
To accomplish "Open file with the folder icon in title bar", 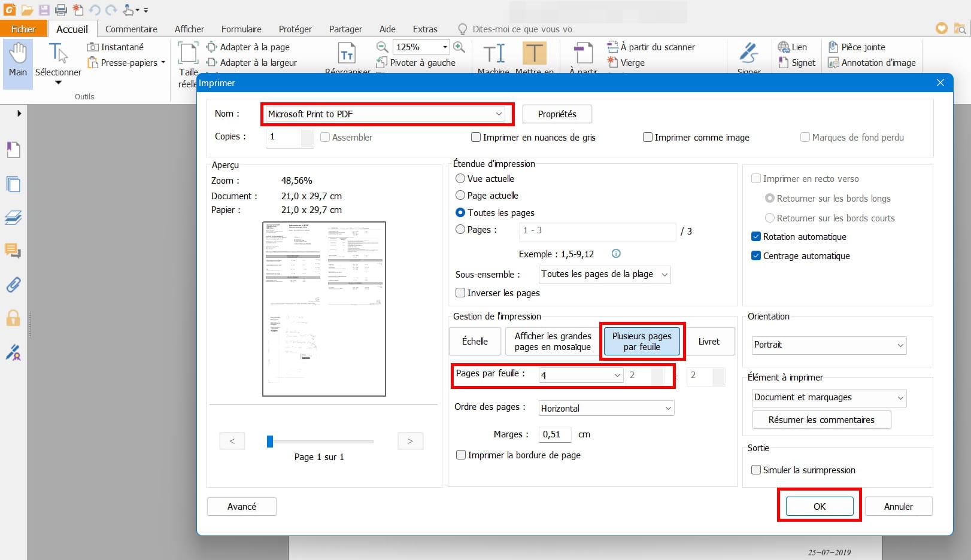I will pos(27,10).
